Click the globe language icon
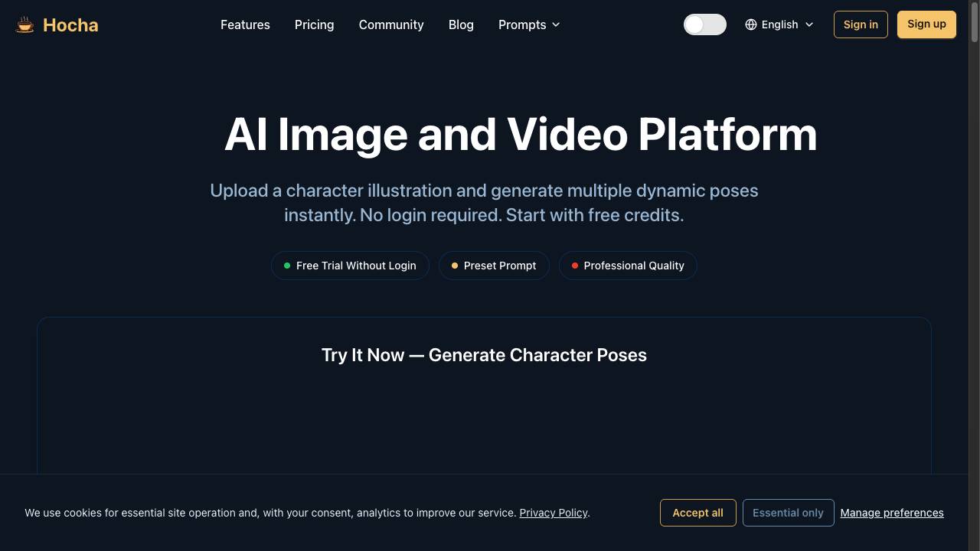 751,24
